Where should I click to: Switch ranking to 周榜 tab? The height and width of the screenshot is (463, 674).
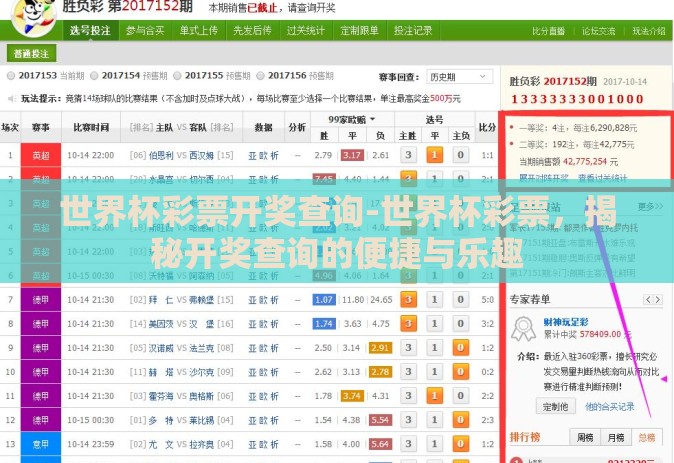(x=585, y=437)
